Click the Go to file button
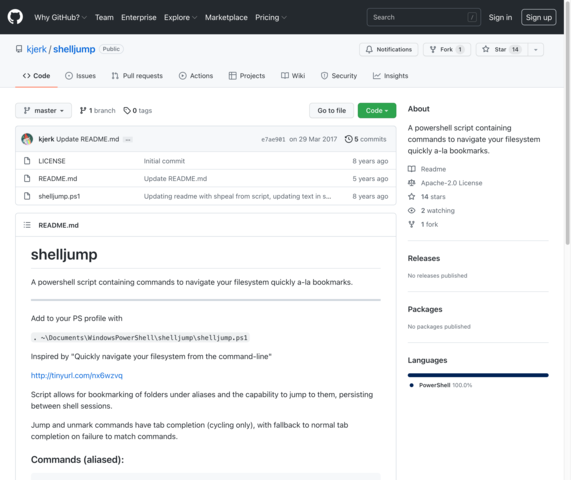Image resolution: width=571 pixels, height=480 pixels. point(331,110)
